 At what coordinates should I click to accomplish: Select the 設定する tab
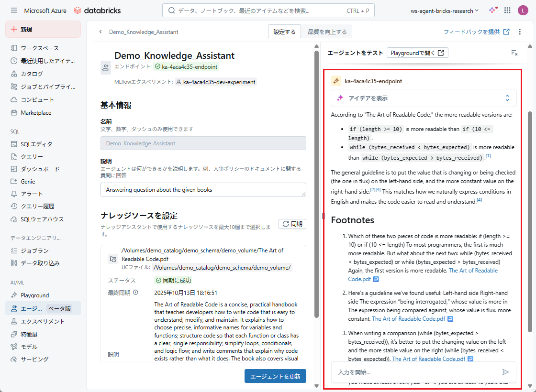[284, 32]
